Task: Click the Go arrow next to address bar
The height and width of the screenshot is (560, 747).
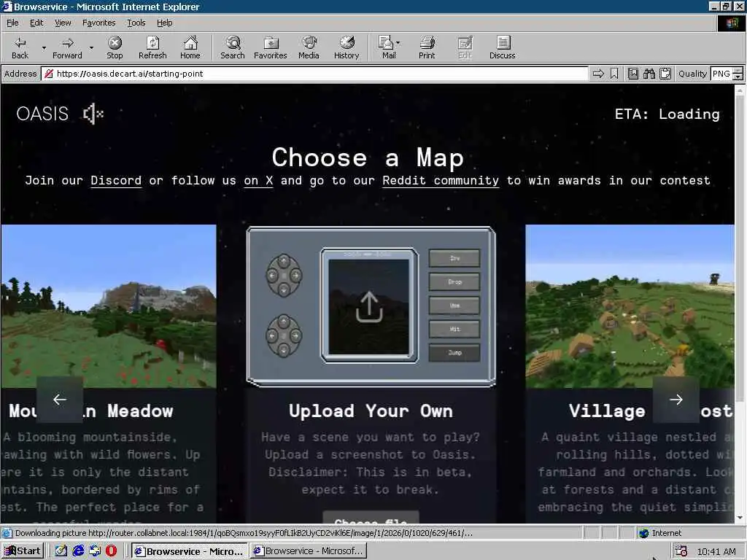Action: 598,74
